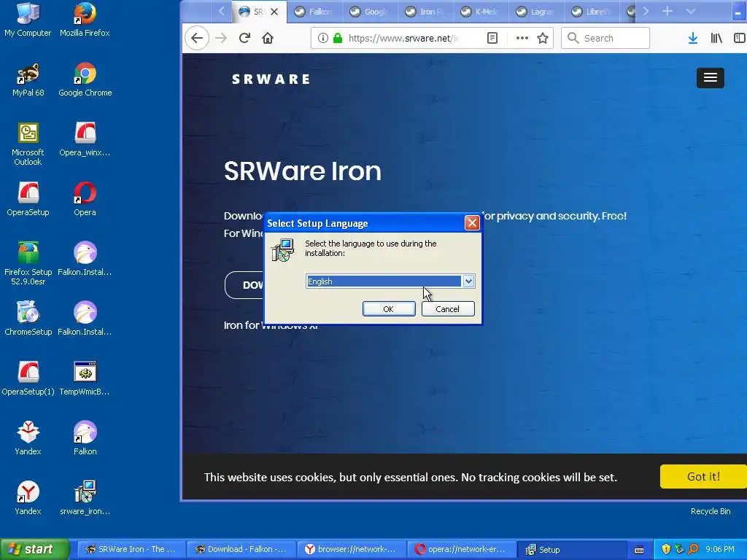Go back in Firefox navigation
The height and width of the screenshot is (560, 747).
coord(197,38)
